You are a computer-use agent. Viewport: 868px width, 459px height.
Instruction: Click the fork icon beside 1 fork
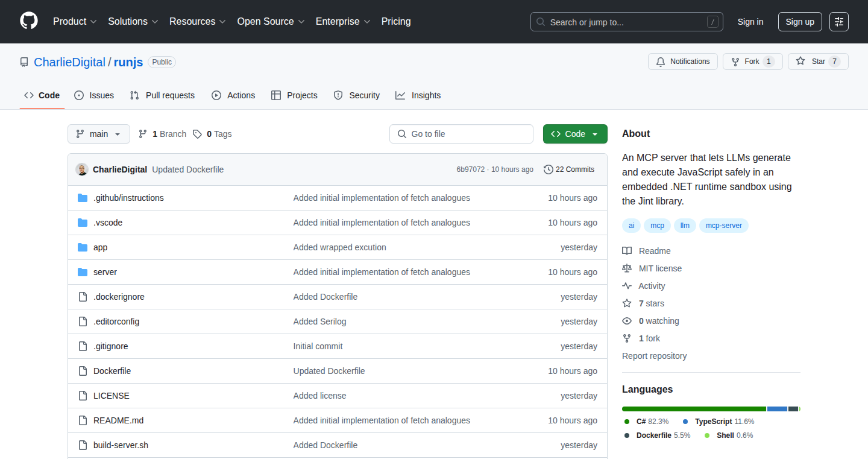(627, 338)
